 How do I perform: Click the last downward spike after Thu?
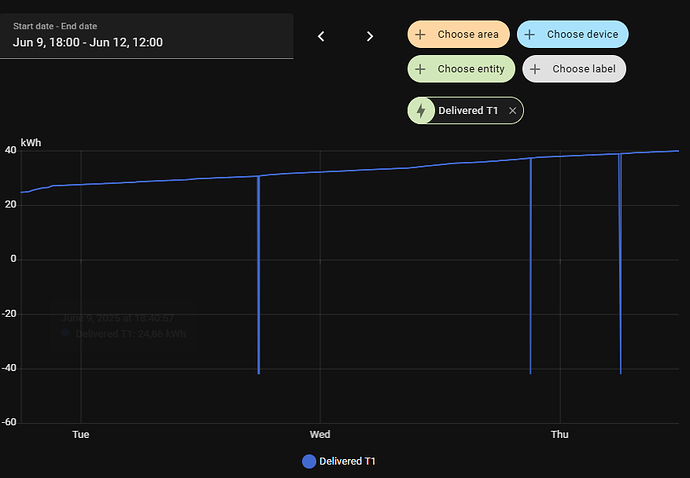[620, 264]
